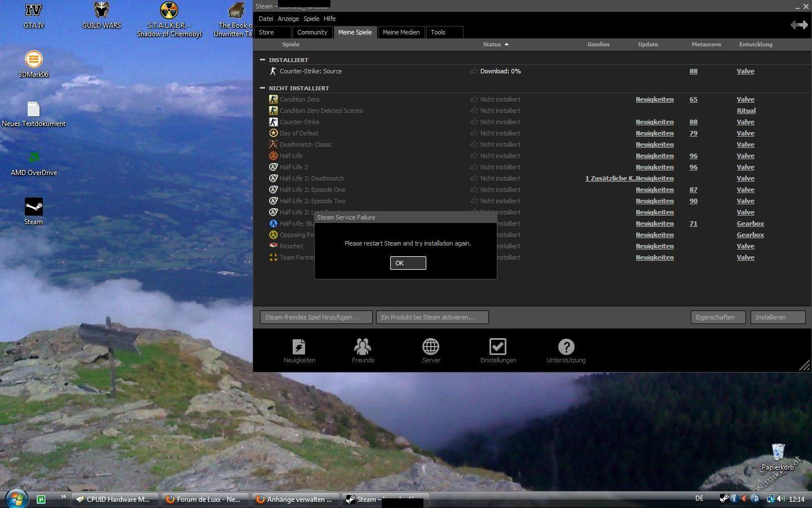Viewport: 812px width, 508px height.
Task: Switch to the Store tab
Action: coord(273,32)
